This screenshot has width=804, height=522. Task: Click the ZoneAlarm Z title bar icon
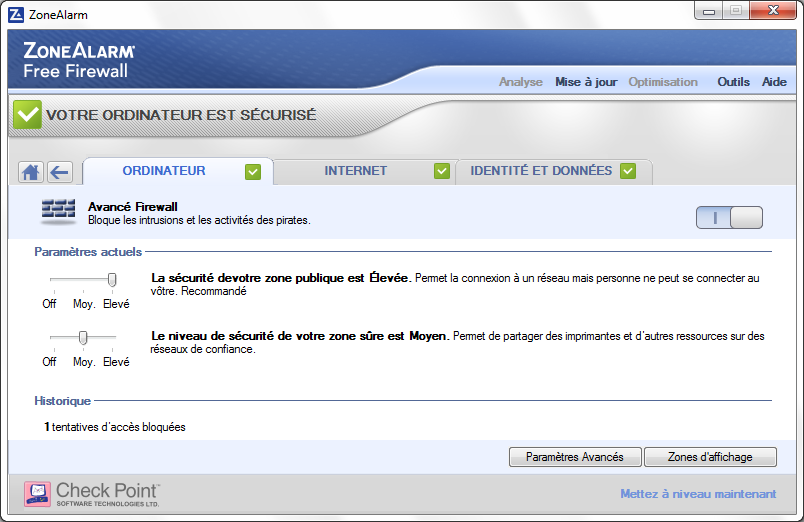16,15
